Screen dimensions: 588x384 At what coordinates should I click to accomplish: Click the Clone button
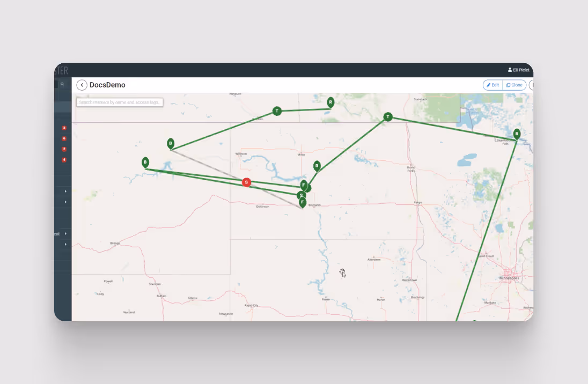pyautogui.click(x=514, y=85)
